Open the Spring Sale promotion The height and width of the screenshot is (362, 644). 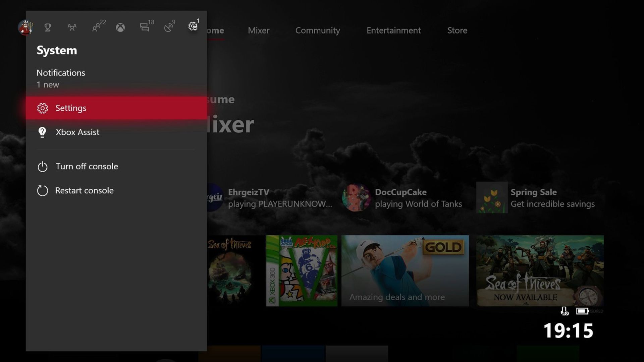tap(536, 198)
